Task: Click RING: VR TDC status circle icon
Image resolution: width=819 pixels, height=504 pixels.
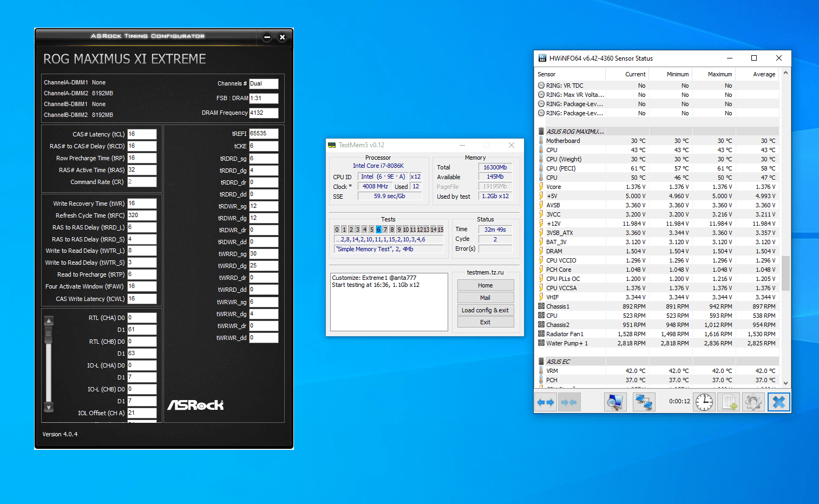Action: [x=541, y=86]
